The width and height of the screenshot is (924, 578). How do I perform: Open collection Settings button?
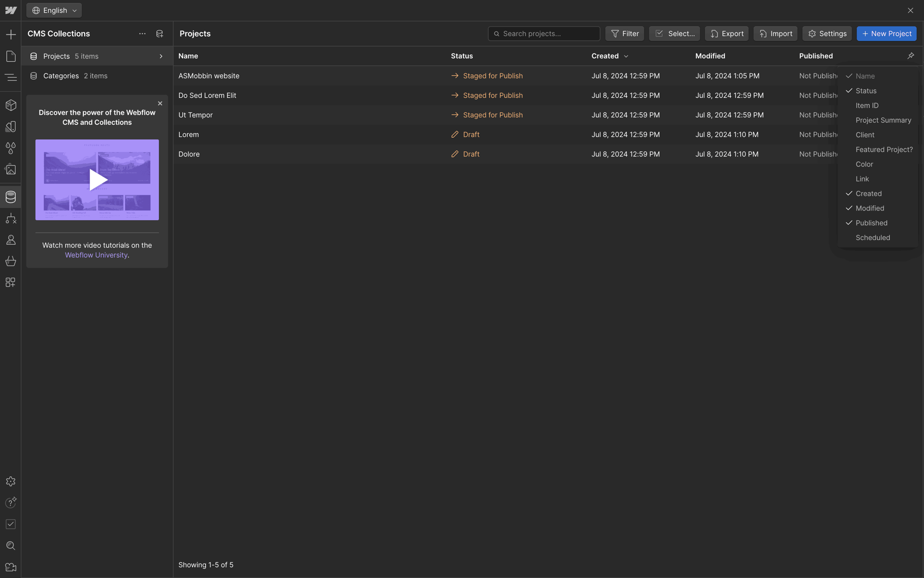click(827, 34)
